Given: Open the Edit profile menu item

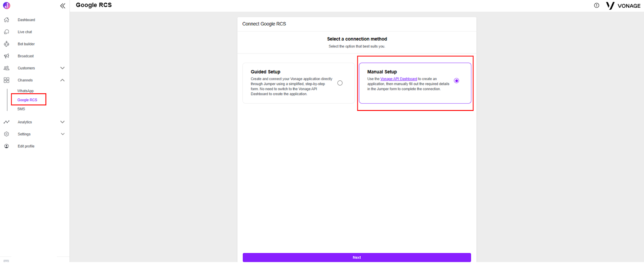Looking at the screenshot, I should 26,146.
